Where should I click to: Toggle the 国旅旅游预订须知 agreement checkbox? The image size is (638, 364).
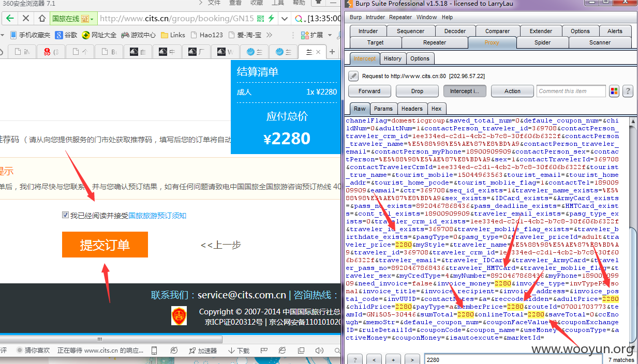(65, 215)
